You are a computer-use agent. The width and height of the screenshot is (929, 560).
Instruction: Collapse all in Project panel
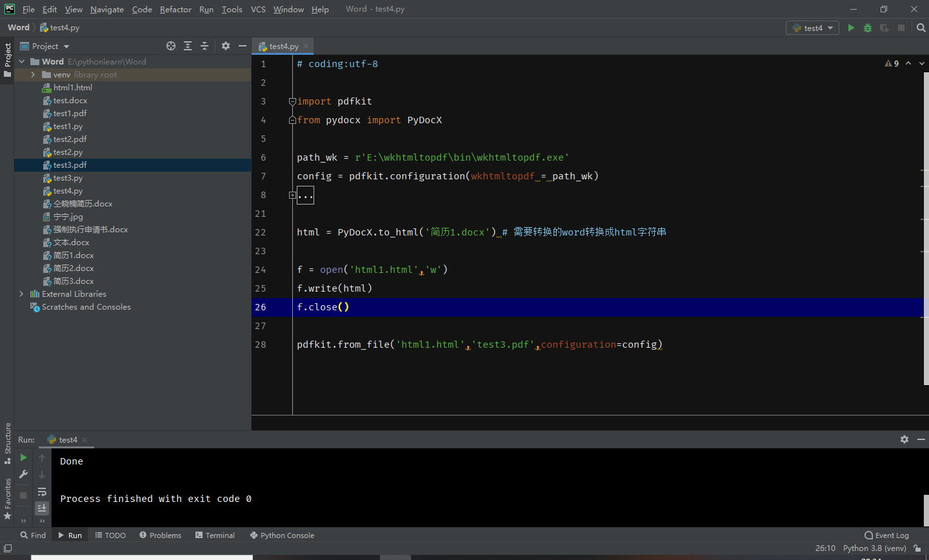tap(205, 46)
